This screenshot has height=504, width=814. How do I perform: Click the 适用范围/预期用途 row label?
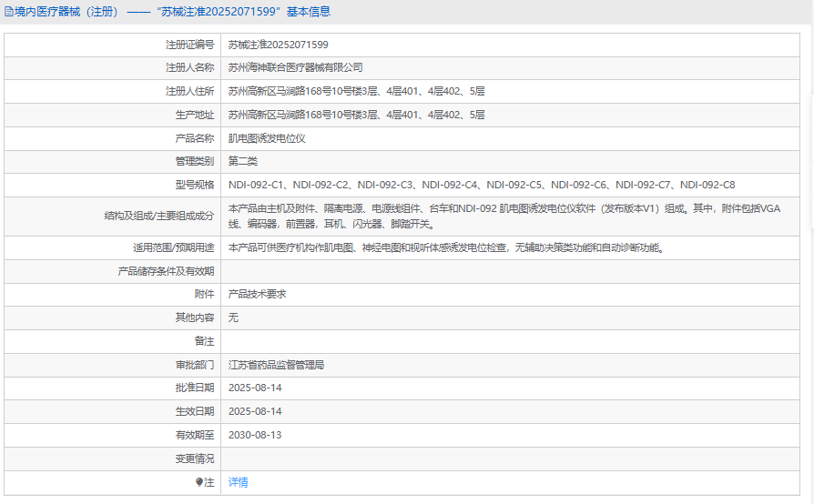(x=174, y=247)
